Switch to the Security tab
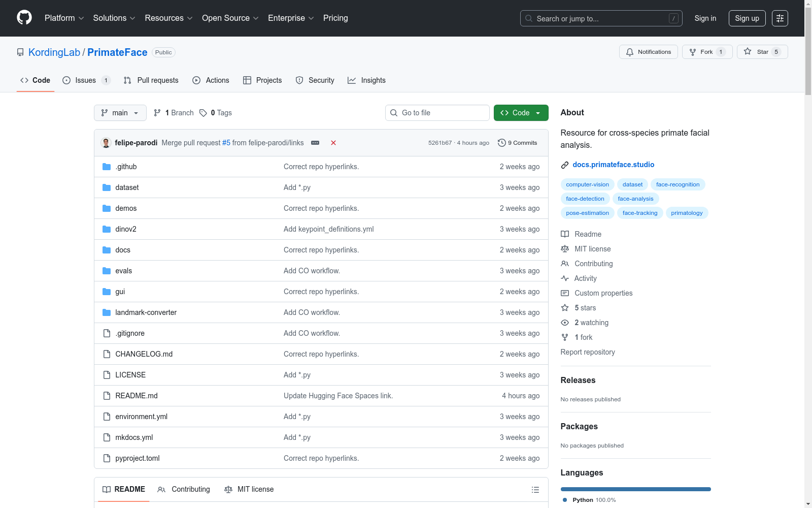 pos(315,80)
